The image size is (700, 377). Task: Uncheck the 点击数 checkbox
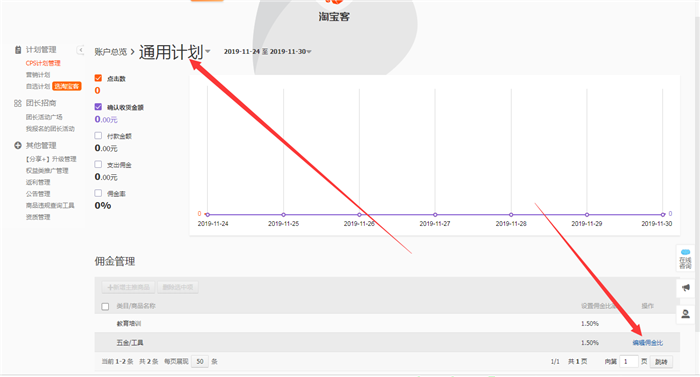pos(98,78)
